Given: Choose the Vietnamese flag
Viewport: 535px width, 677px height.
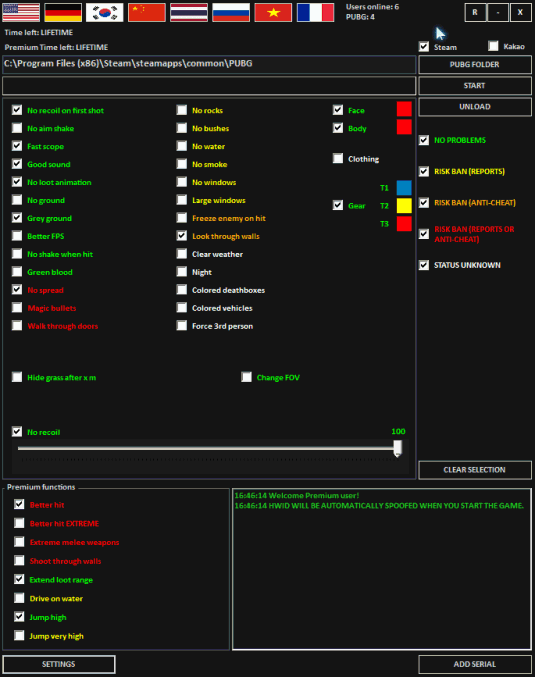Looking at the screenshot, I should pos(273,12).
